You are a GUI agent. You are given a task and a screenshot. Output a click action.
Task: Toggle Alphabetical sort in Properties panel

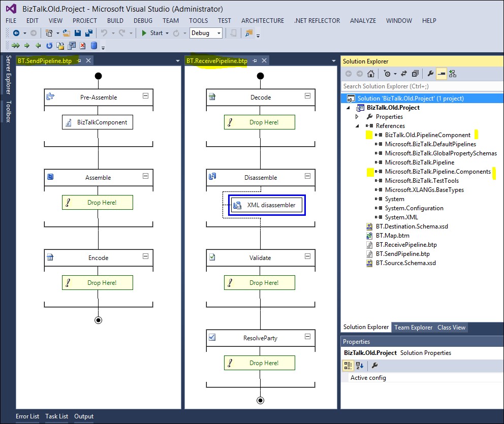(x=360, y=366)
